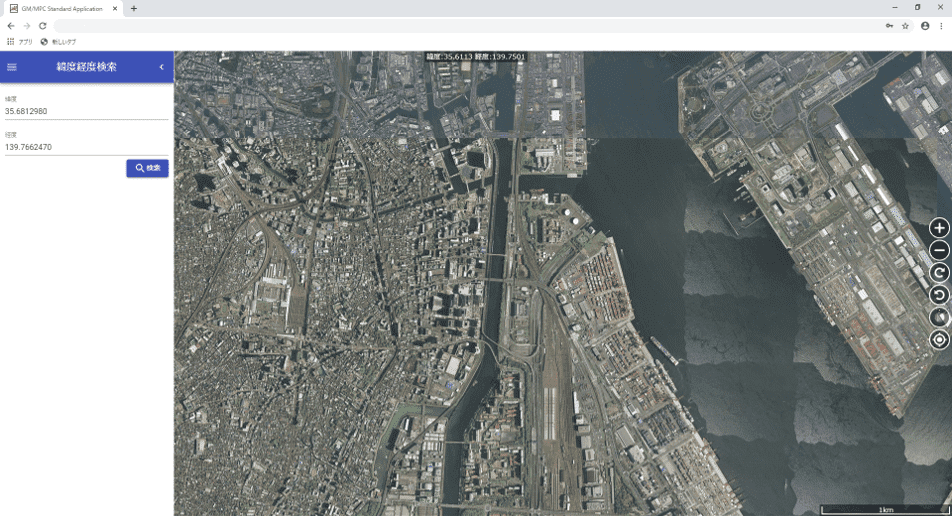Zoom in the map with plus
This screenshot has height=516, width=952.
pyautogui.click(x=939, y=228)
